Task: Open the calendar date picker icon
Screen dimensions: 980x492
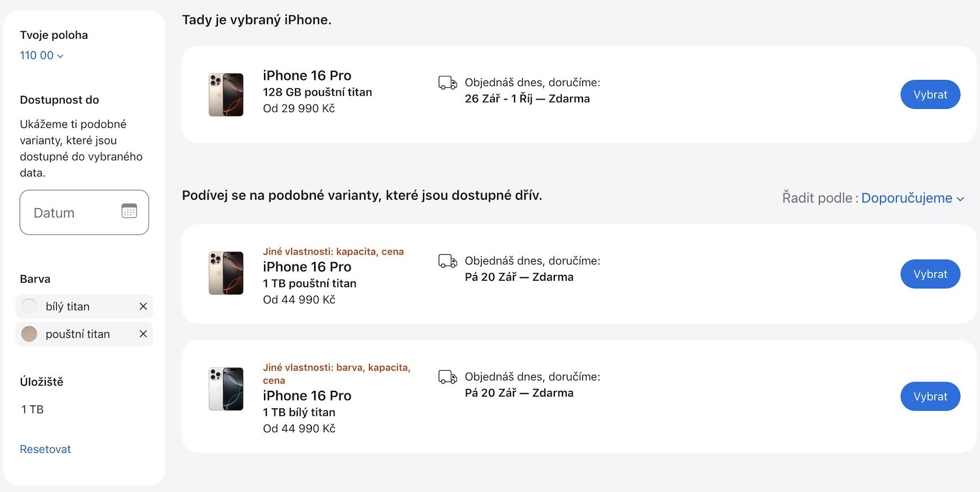Action: point(129,211)
